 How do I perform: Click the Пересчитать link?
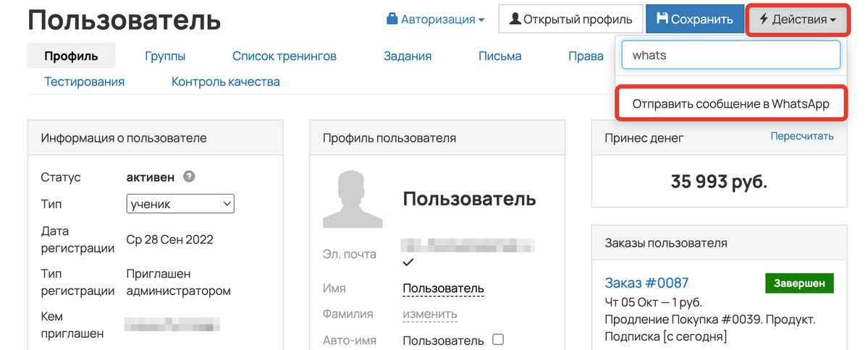pyautogui.click(x=801, y=136)
